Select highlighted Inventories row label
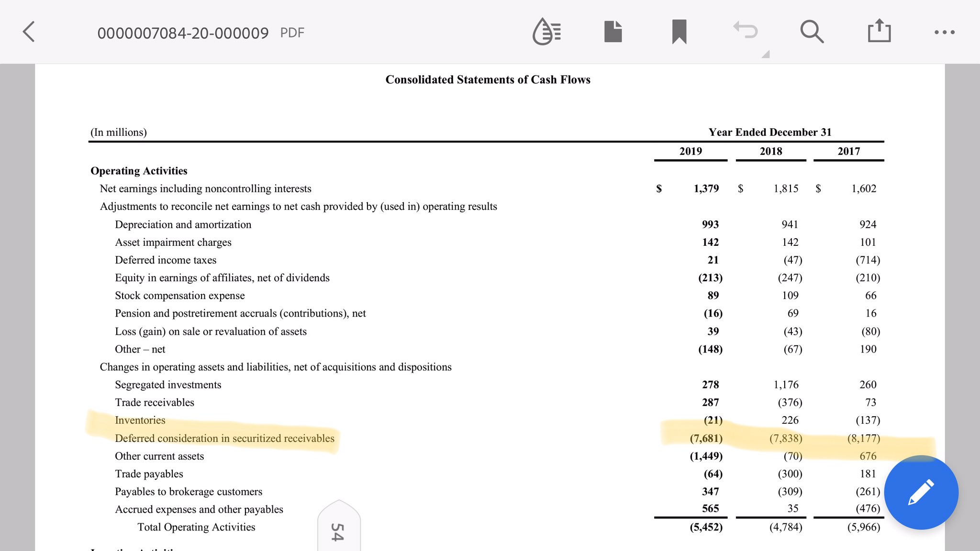Screen dimensions: 980x551 click(x=140, y=420)
